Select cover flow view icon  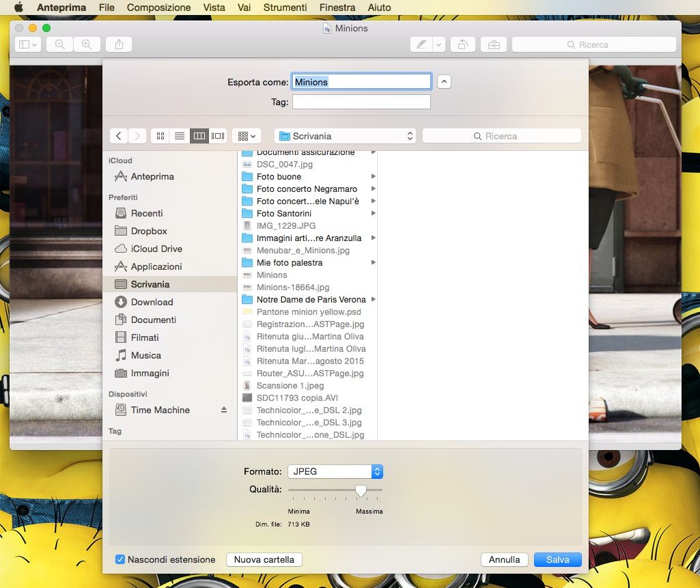coord(218,136)
